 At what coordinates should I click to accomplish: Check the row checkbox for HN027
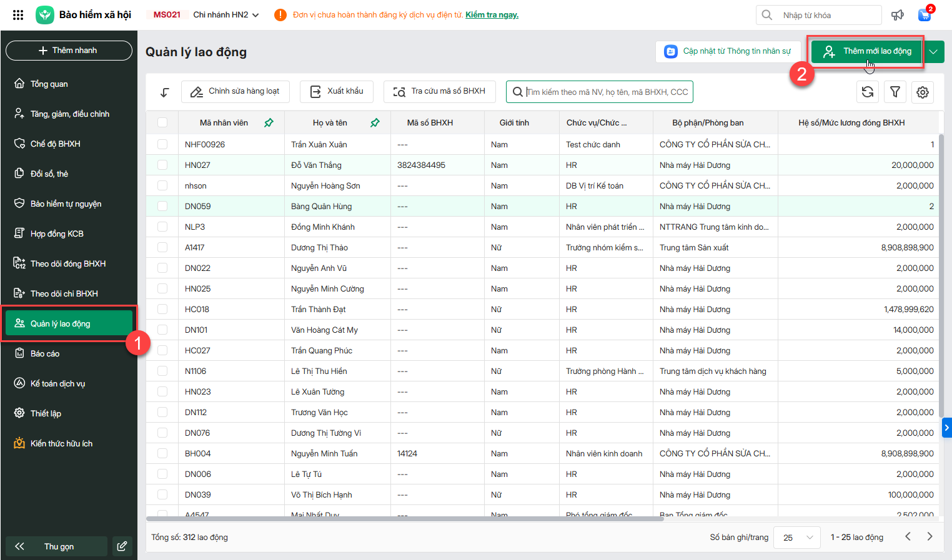click(162, 165)
